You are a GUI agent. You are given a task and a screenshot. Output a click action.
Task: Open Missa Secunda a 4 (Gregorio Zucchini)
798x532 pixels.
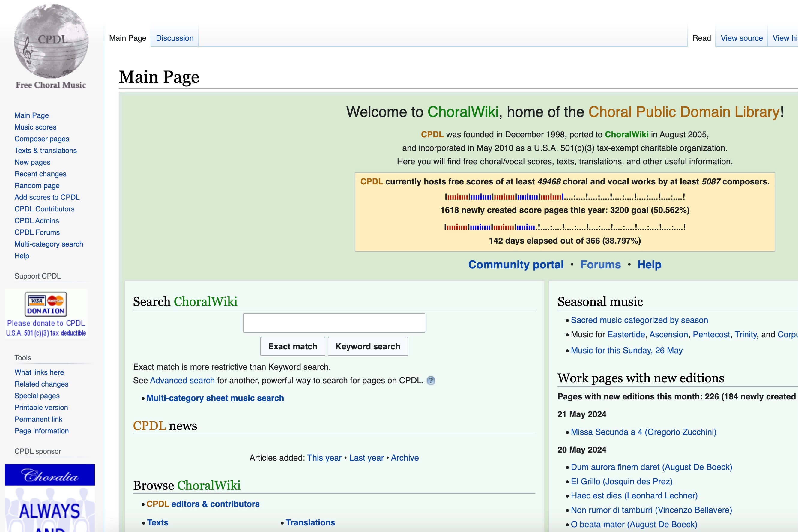pos(643,432)
